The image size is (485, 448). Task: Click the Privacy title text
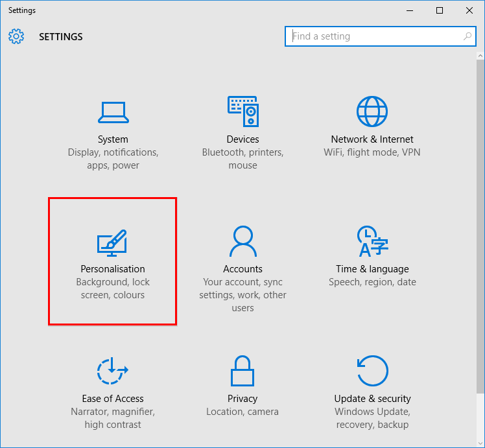click(242, 399)
